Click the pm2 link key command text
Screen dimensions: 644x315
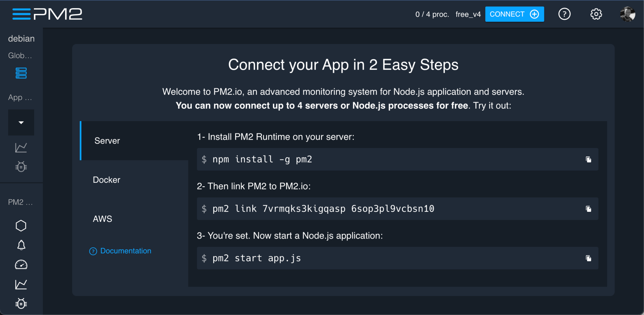323,209
